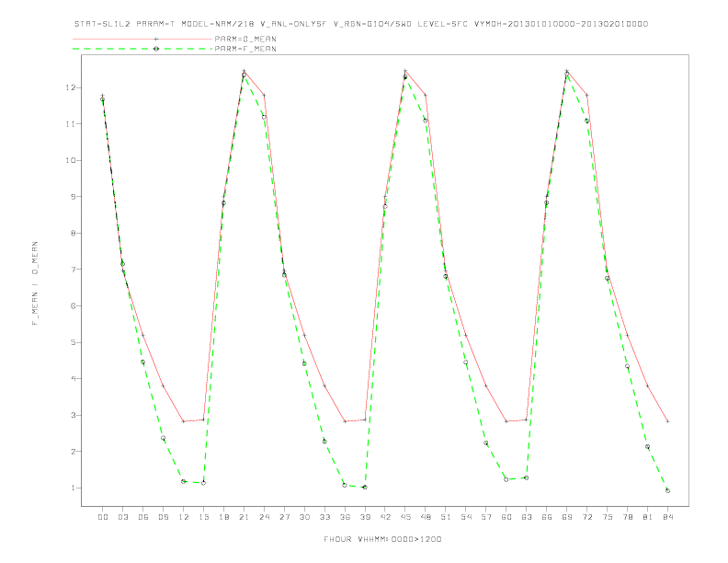Click the chart title starting with STAT=SL1L2
Image resolution: width=728 pixels, height=563 pixels.
361,24
